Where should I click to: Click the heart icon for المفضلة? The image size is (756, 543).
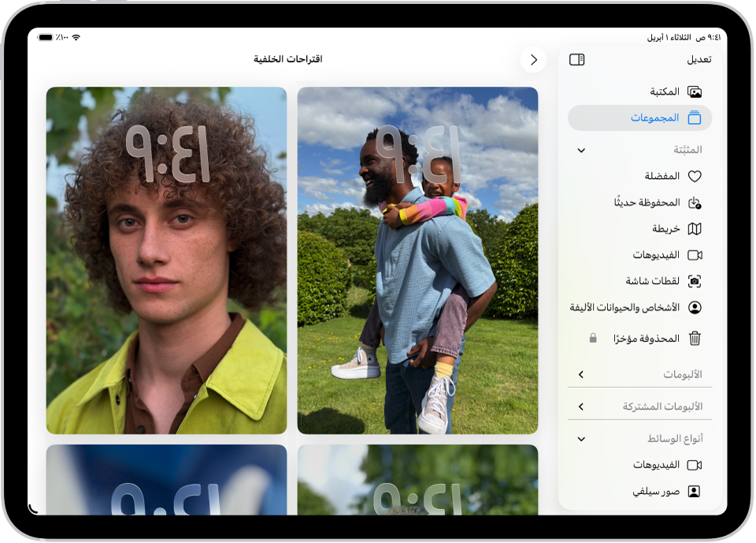pyautogui.click(x=695, y=177)
